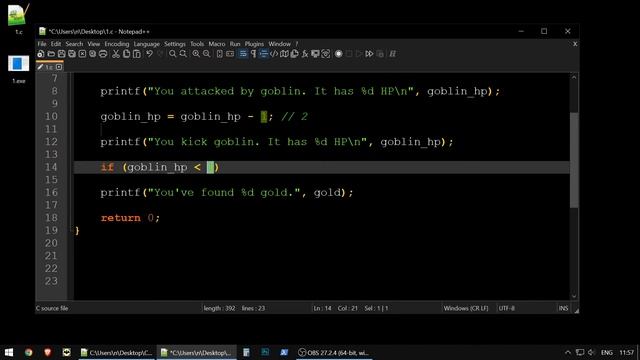640x360 pixels.
Task: Cut selection with the scissors icon
Action: click(116, 54)
